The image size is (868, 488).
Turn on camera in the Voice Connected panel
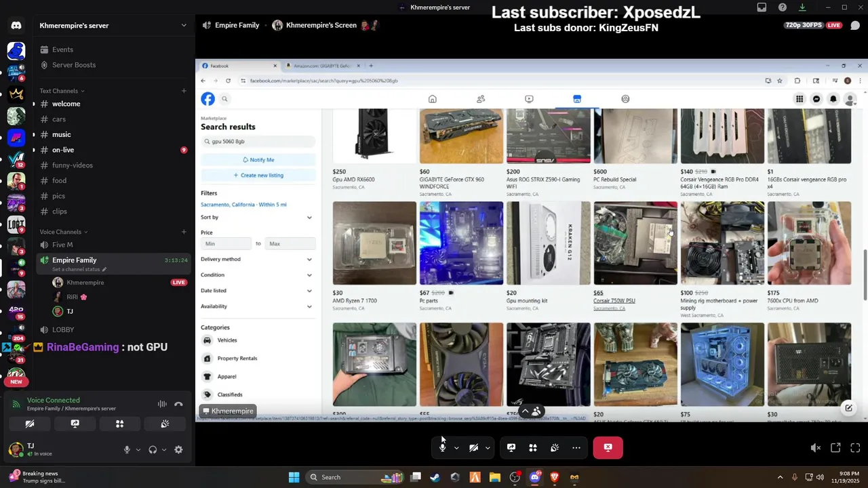30,424
